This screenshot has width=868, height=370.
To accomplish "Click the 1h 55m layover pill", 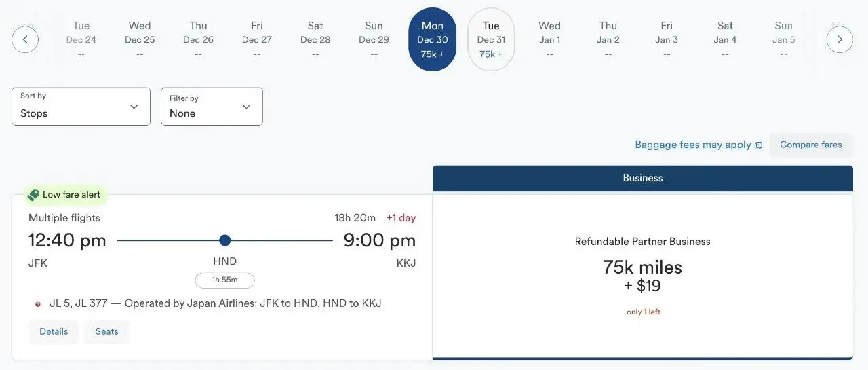I will coord(225,280).
